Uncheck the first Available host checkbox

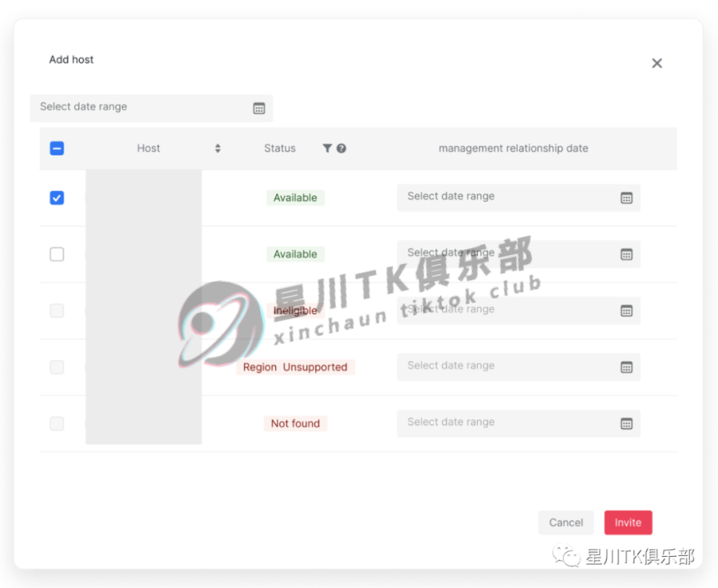(x=57, y=198)
